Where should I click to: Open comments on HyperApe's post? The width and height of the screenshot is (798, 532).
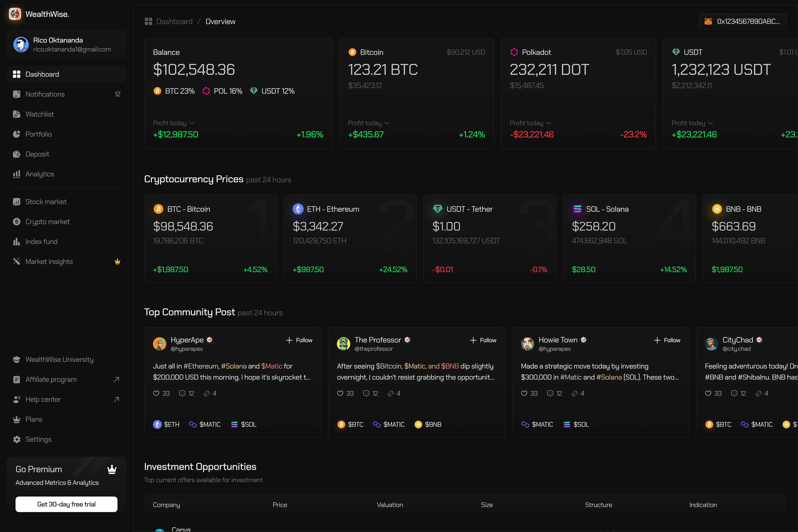[182, 393]
